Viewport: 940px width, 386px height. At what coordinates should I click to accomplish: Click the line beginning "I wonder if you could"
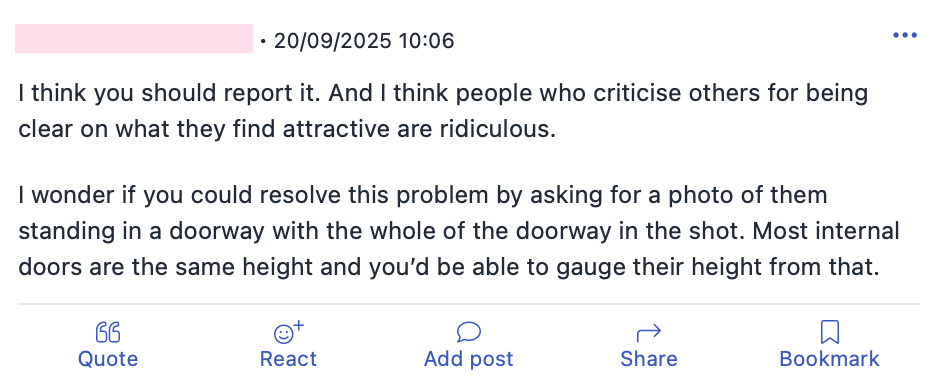[x=423, y=195]
